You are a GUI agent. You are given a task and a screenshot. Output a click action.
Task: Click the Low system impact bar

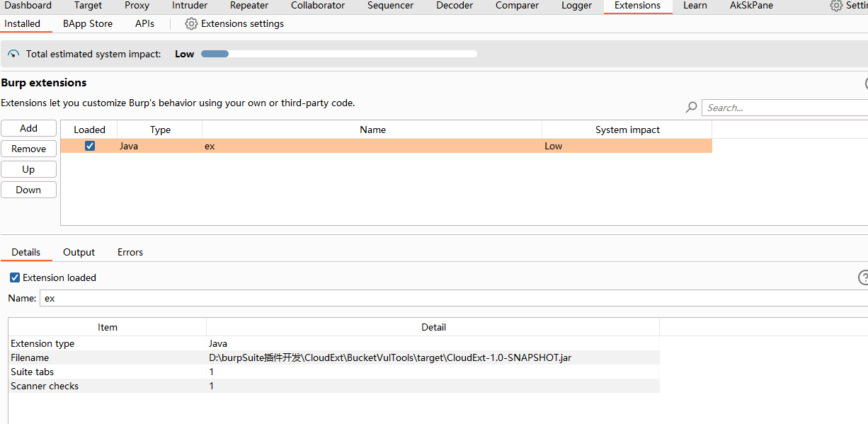point(215,53)
